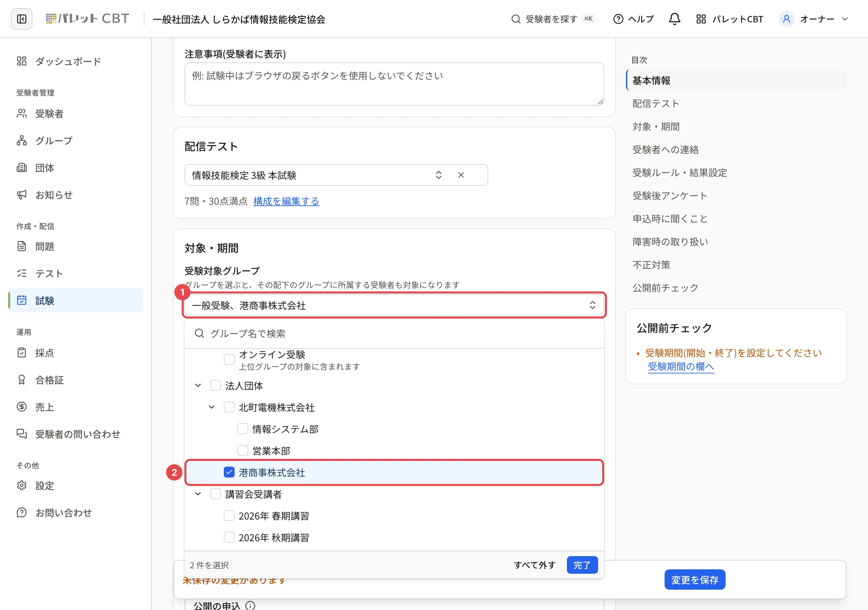Jump to 受験後アンケート in the contents

click(x=670, y=196)
